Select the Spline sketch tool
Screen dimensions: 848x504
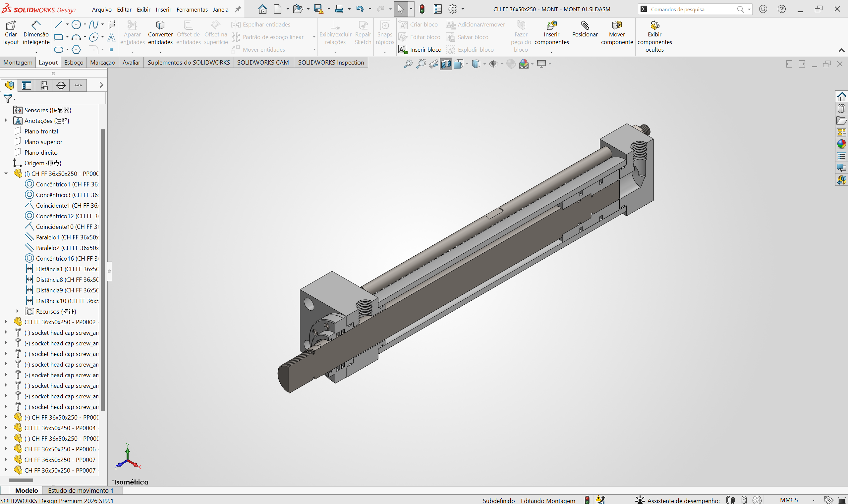(x=93, y=25)
